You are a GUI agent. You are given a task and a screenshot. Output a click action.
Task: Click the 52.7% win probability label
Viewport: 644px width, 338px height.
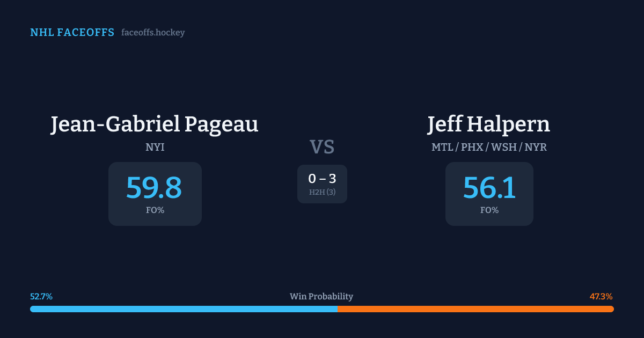(x=41, y=296)
